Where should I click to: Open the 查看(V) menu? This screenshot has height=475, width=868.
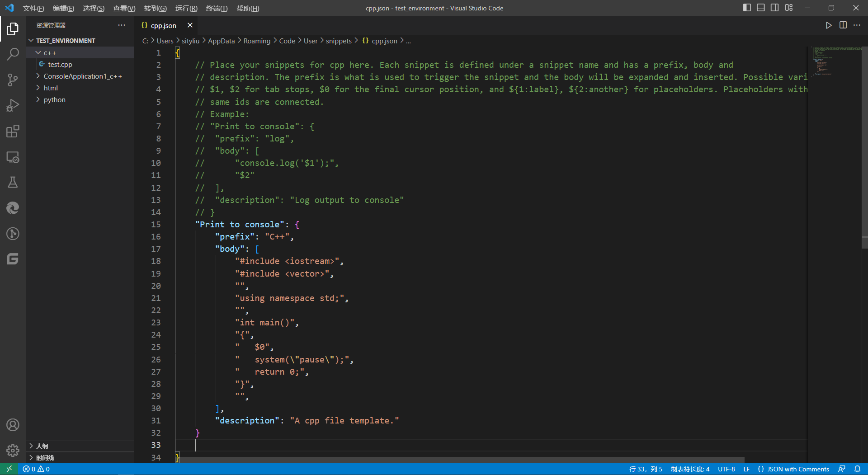[124, 8]
